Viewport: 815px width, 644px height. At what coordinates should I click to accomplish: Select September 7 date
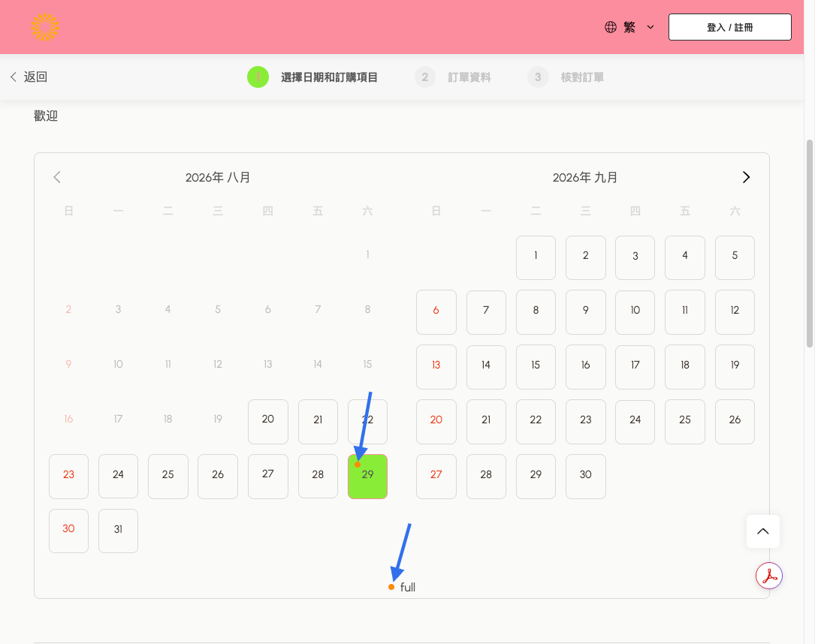coord(486,312)
